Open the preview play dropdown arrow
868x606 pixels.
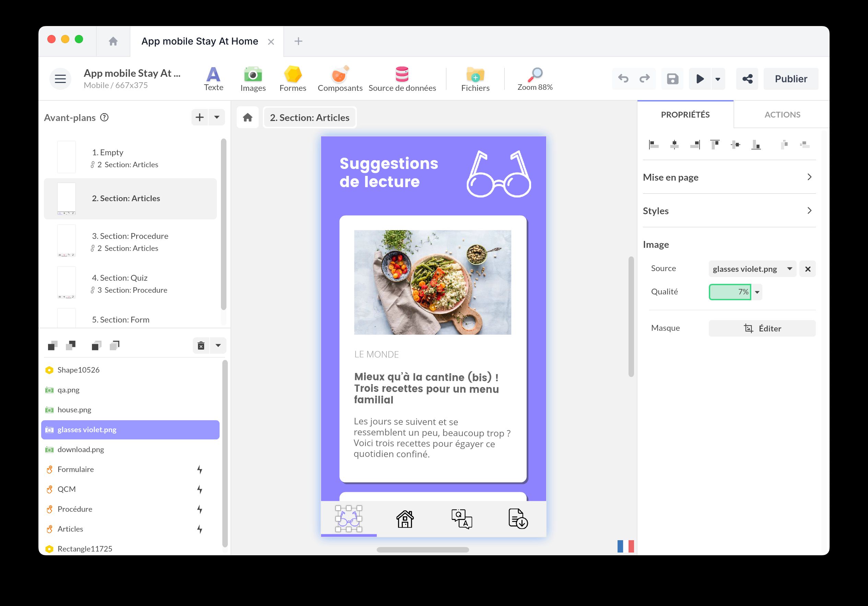click(x=717, y=79)
